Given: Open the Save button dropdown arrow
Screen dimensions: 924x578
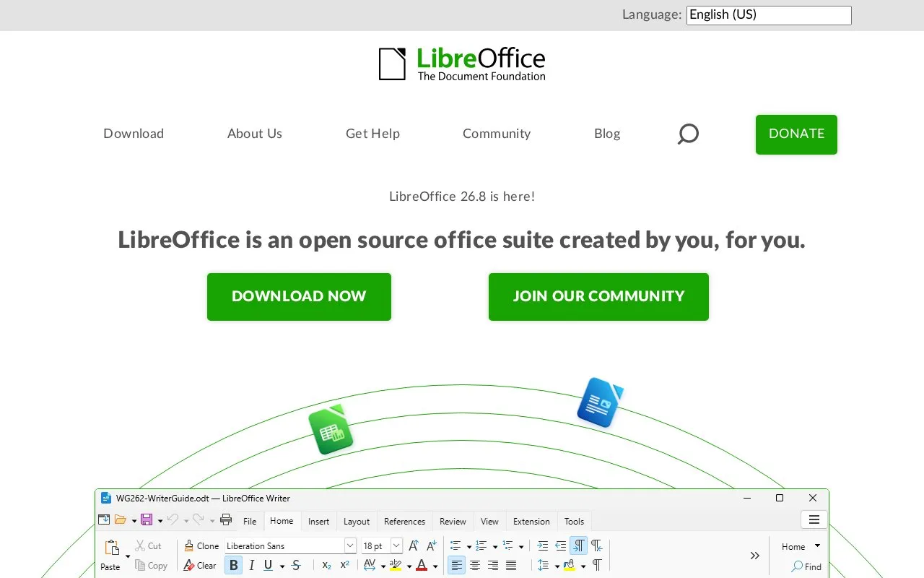Looking at the screenshot, I should click(160, 520).
